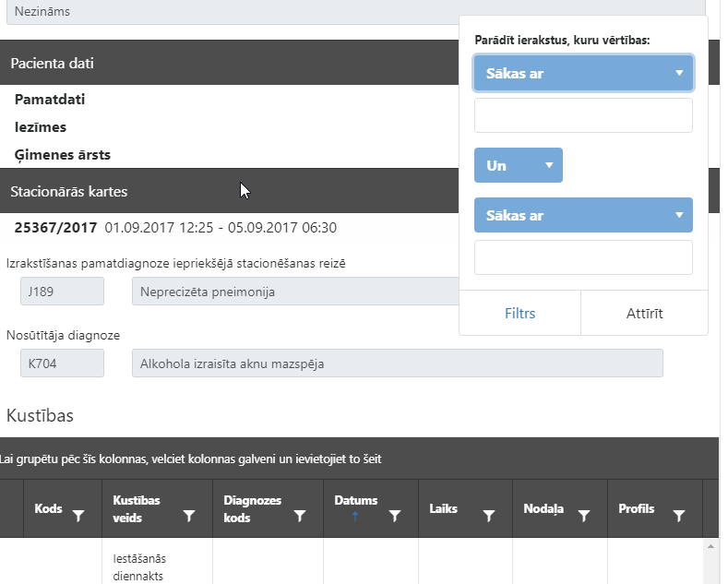The width and height of the screenshot is (728, 584).
Task: Open filter icon for Kods column
Action: point(78,517)
